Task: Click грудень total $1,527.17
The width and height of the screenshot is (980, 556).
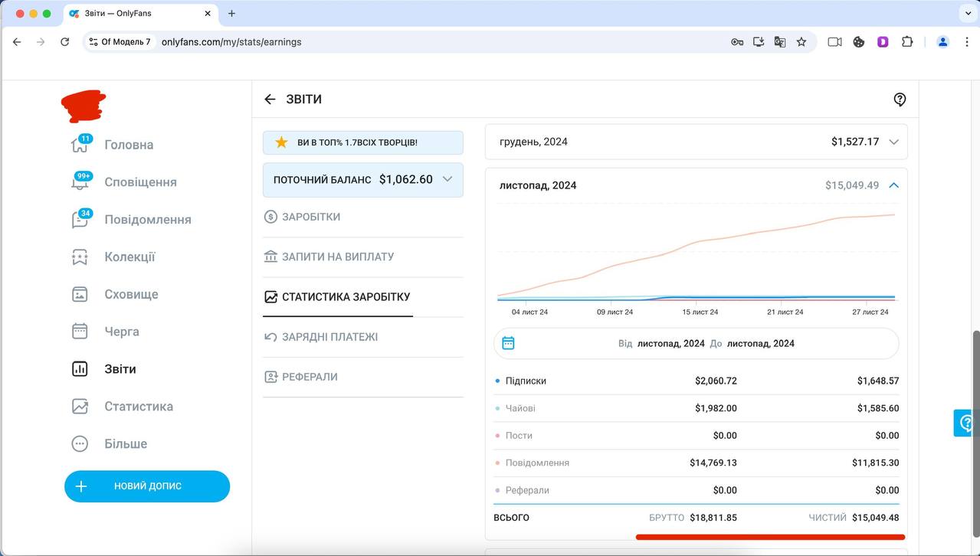Action: click(x=855, y=142)
